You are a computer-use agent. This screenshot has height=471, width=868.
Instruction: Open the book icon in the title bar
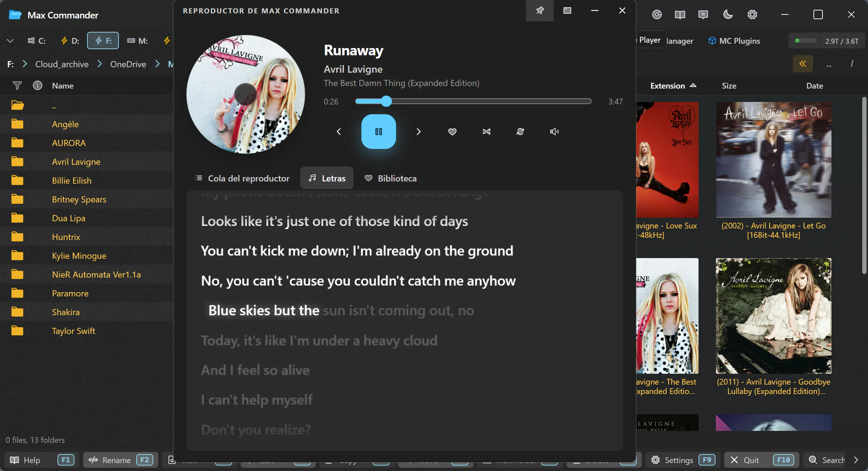680,14
